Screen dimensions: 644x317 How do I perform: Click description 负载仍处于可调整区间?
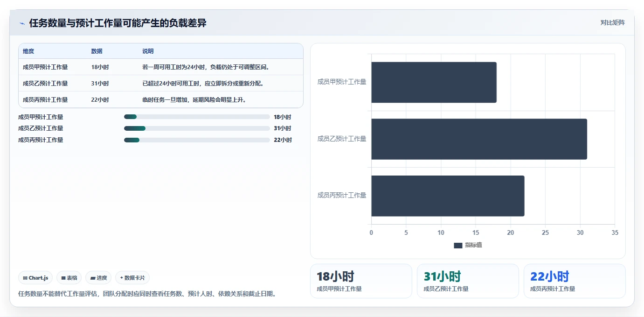(240, 67)
